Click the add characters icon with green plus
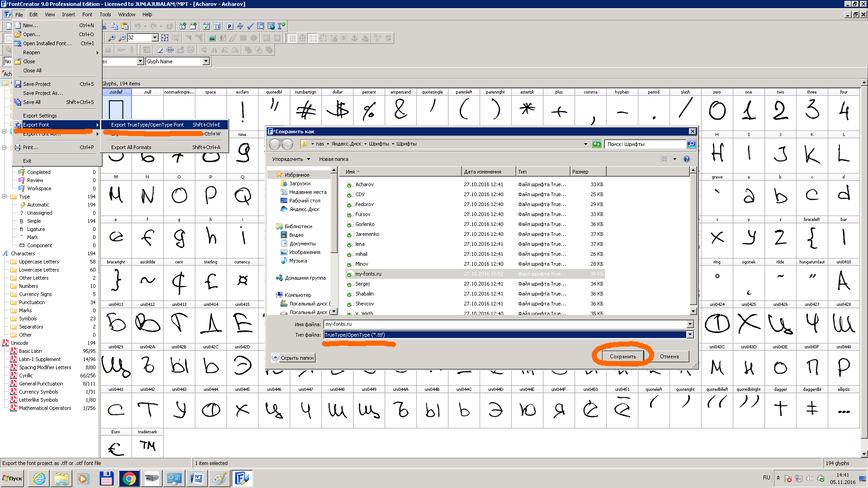This screenshot has height=488, width=868. pyautogui.click(x=183, y=26)
